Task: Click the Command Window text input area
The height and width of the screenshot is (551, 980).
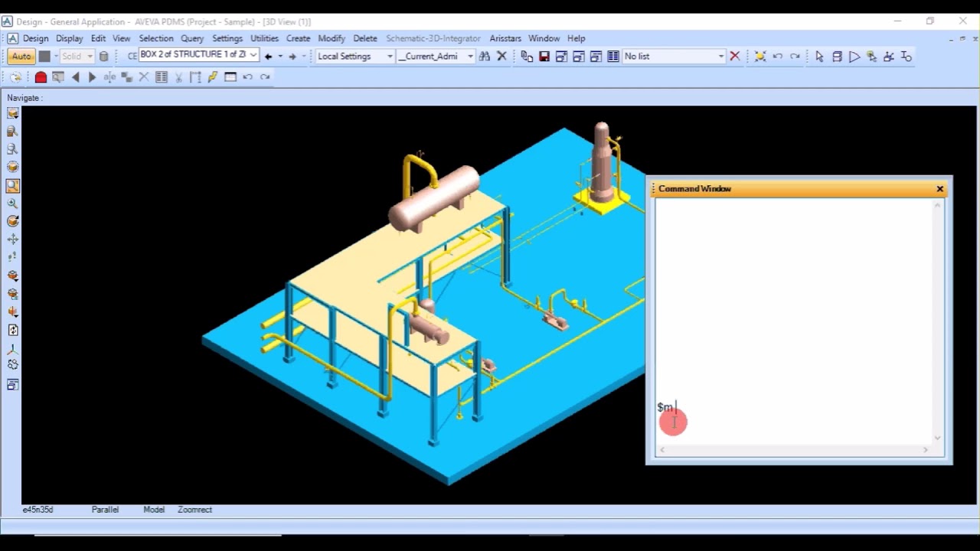Action: tap(794, 321)
